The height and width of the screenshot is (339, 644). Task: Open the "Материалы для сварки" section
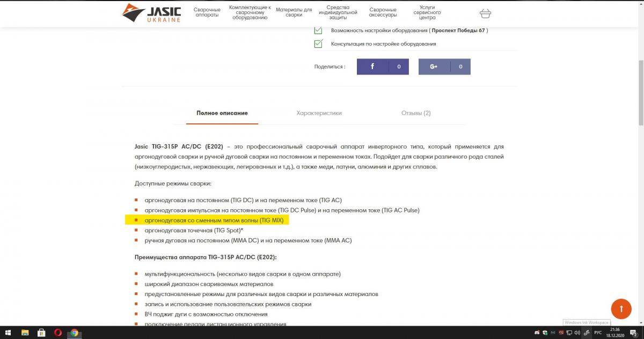[294, 12]
